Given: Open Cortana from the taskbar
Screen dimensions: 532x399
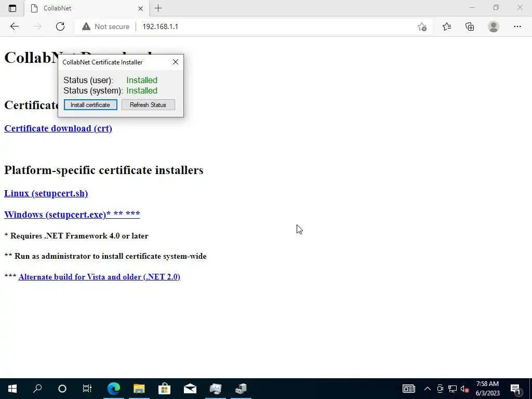Looking at the screenshot, I should tap(62, 389).
